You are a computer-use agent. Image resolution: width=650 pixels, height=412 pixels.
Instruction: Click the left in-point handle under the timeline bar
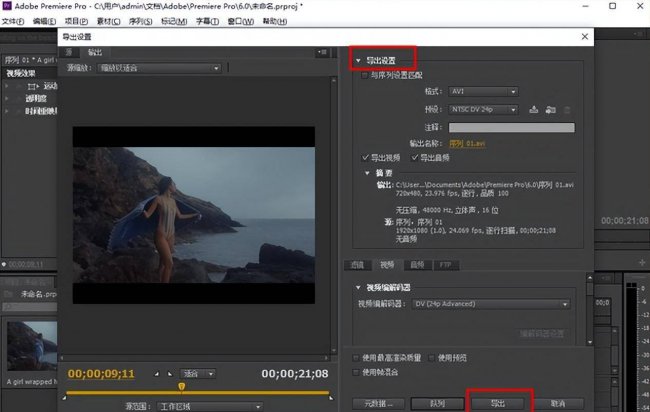coord(64,398)
